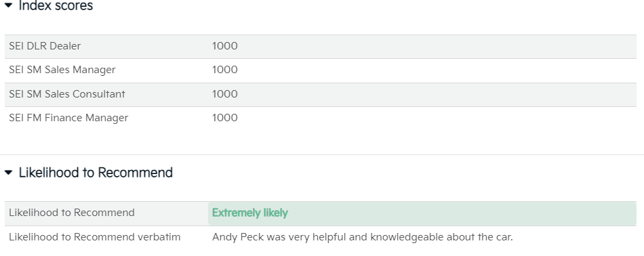
Task: Select the SEI FM Finance Manager label
Action: 68,118
